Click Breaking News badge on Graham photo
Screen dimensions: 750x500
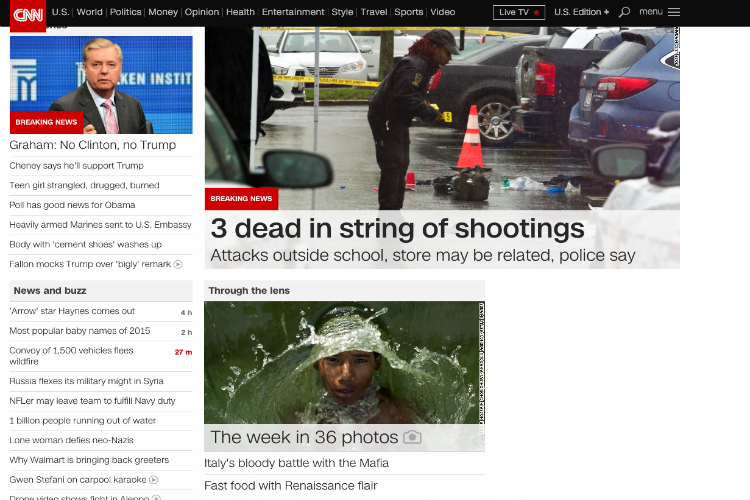tap(46, 122)
